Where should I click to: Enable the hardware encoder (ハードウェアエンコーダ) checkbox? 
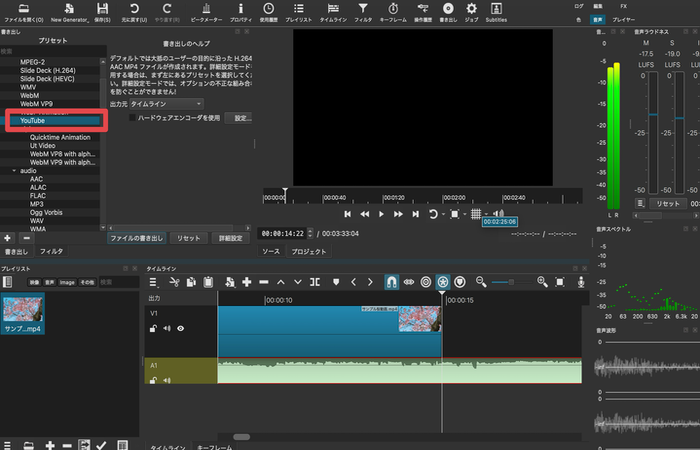click(134, 118)
